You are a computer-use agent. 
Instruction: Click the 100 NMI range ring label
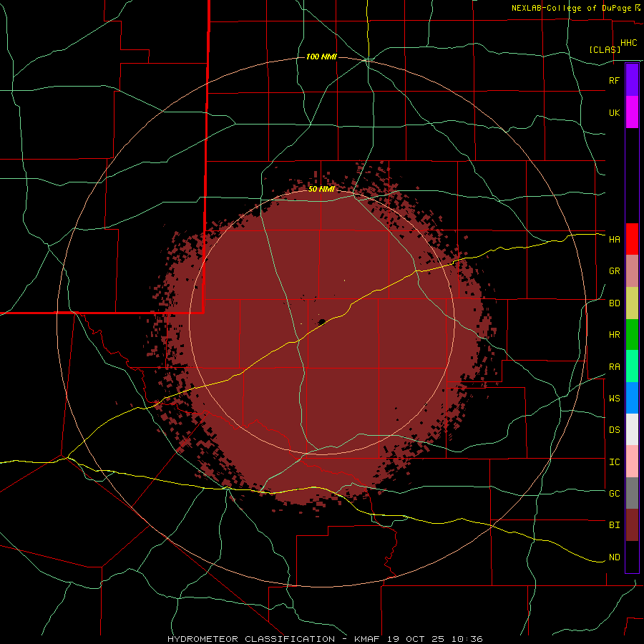pyautogui.click(x=321, y=57)
